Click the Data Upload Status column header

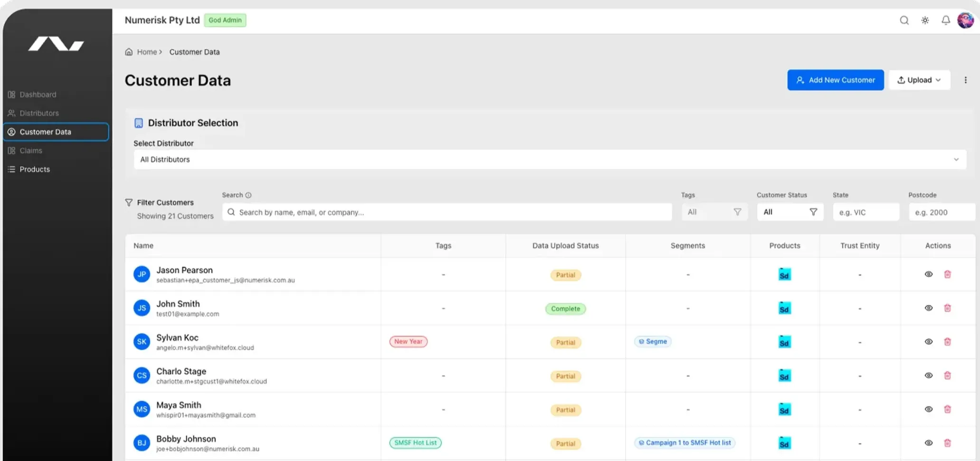(x=565, y=246)
